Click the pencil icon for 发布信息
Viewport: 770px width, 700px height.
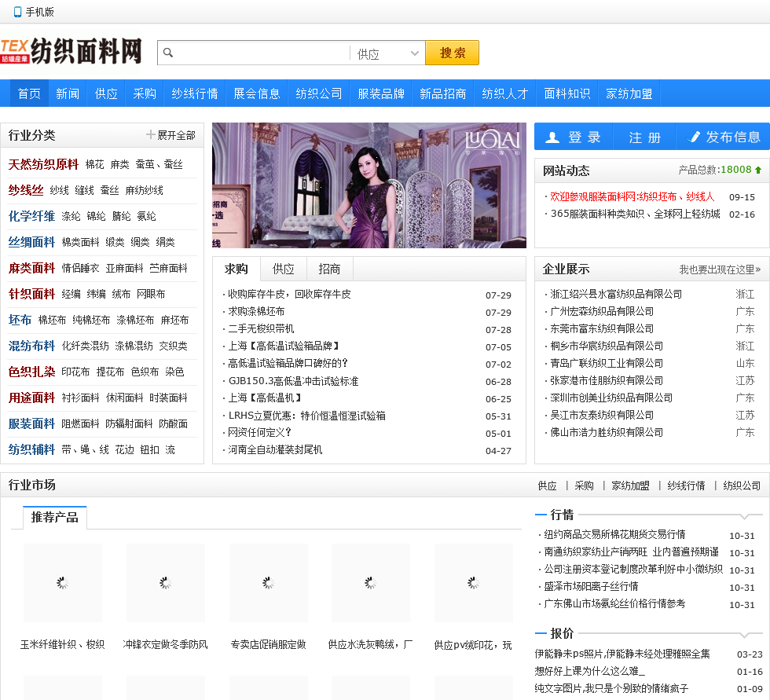coord(694,137)
